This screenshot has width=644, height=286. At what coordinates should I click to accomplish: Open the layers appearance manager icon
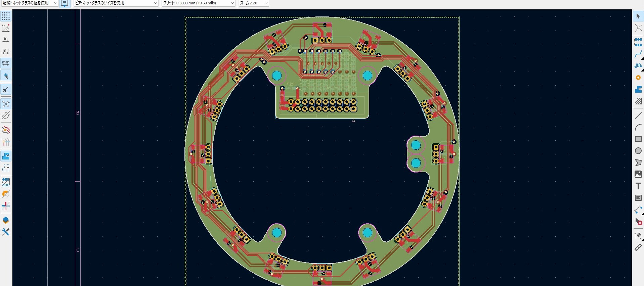click(6, 220)
